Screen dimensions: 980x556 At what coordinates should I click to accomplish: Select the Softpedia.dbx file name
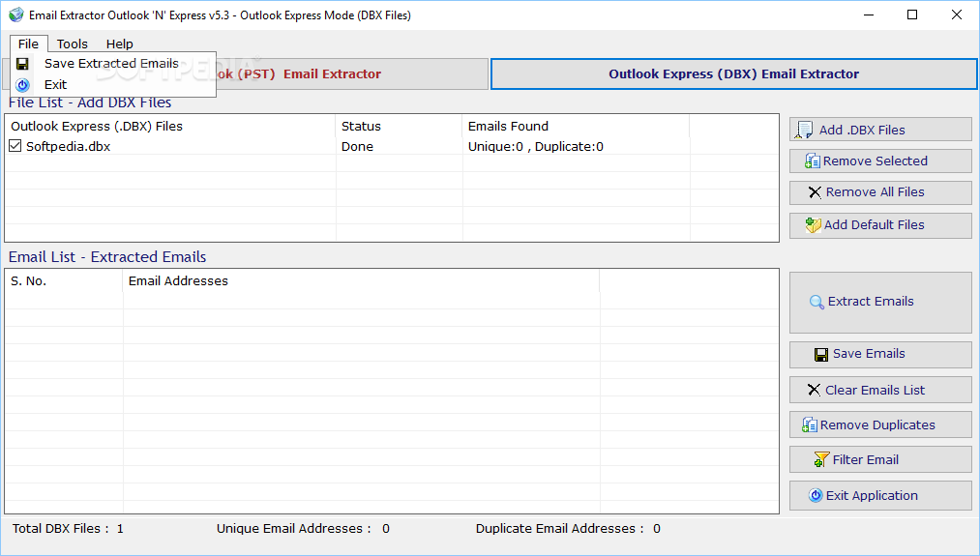coord(68,147)
